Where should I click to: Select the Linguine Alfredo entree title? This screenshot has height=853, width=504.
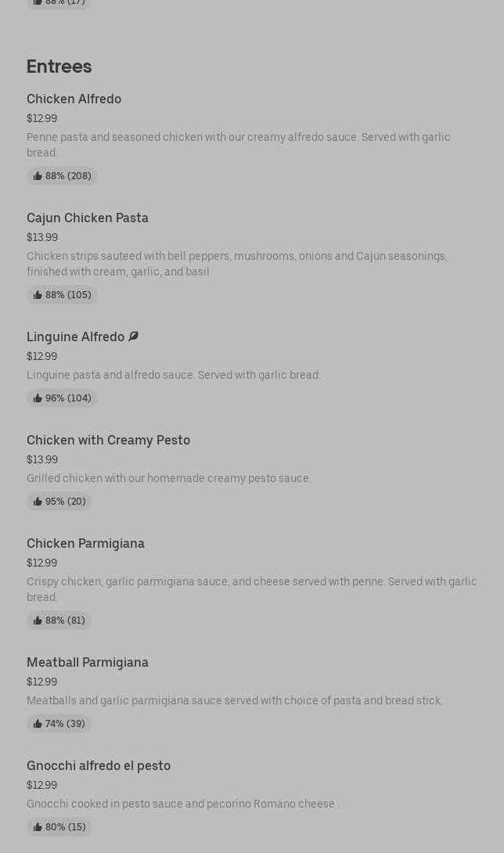pyautogui.click(x=75, y=337)
